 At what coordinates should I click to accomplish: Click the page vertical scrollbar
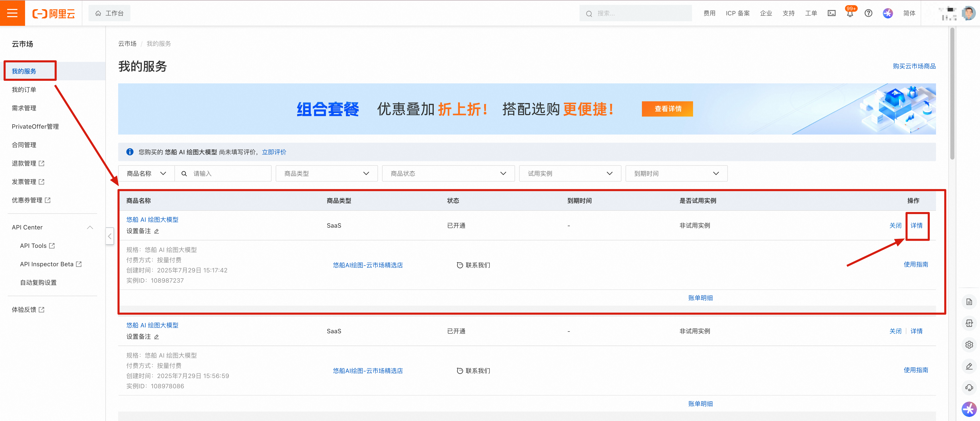[x=952, y=93]
